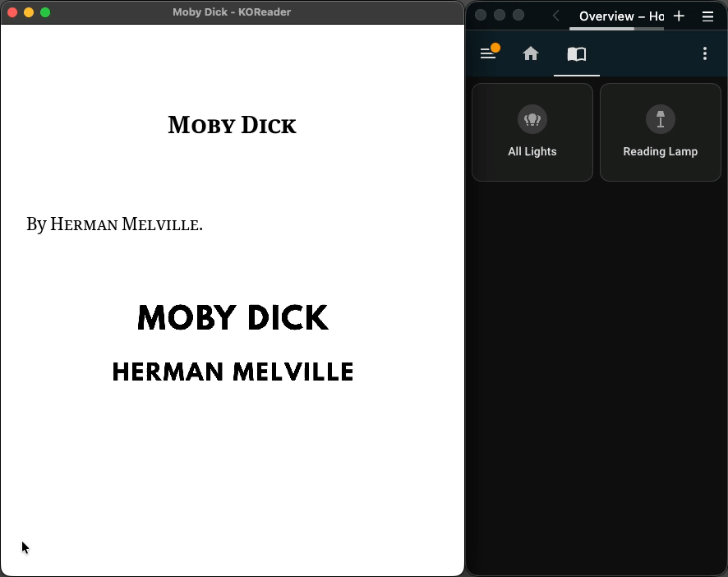728x577 pixels.
Task: Open a new tab with the plus icon
Action: 679,16
